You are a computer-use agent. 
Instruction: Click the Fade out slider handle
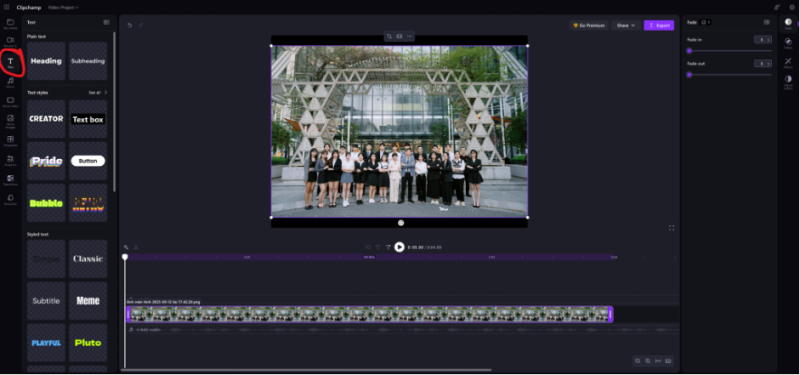tap(689, 74)
